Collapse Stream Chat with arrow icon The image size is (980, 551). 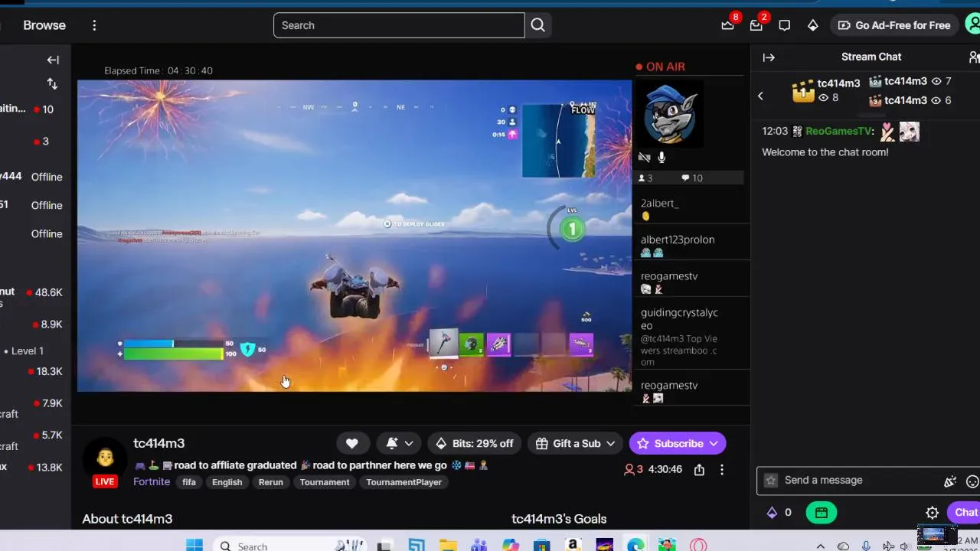[769, 57]
